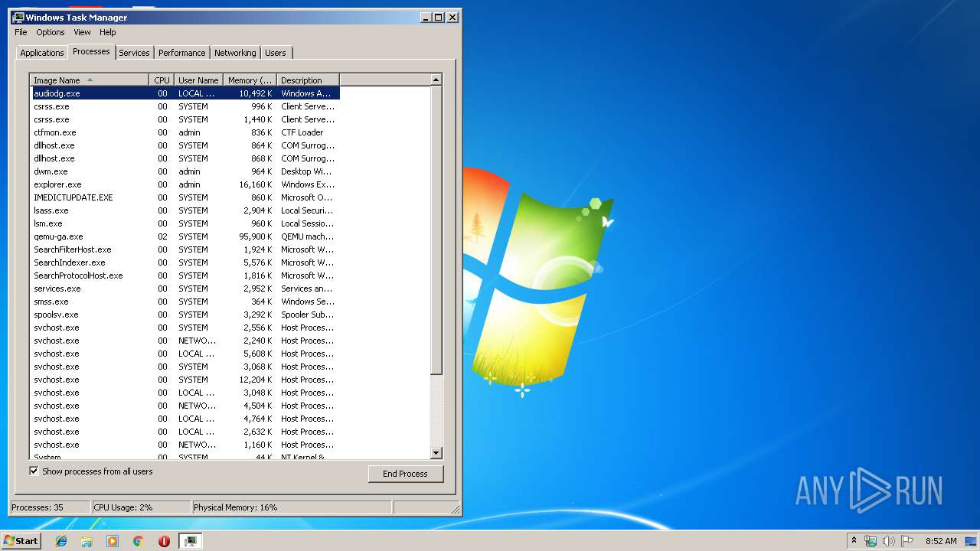Click the process list scroll down arrow

pyautogui.click(x=436, y=453)
